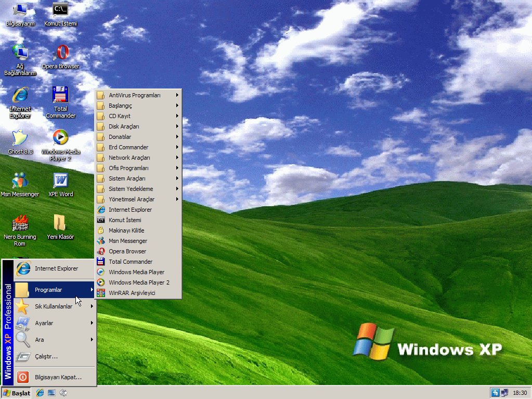532x399 pixels.
Task: Click the blue tray icon beside the clock
Action: click(495, 393)
